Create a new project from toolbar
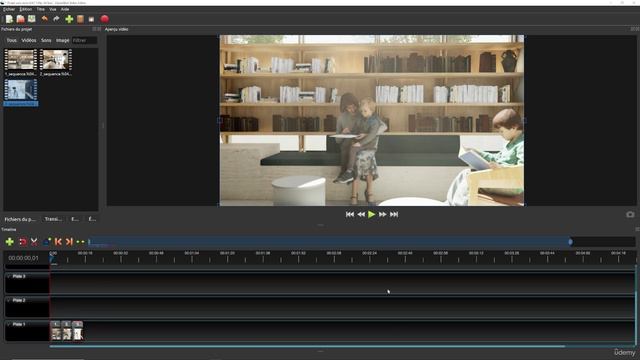Viewport: 640px width, 360px height. [x=9, y=19]
